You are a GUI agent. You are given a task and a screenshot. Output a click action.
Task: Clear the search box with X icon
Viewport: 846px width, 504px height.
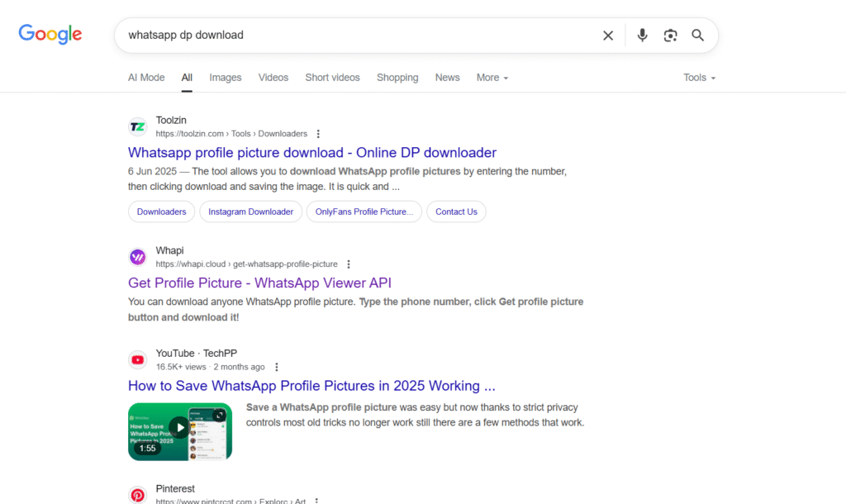point(608,36)
